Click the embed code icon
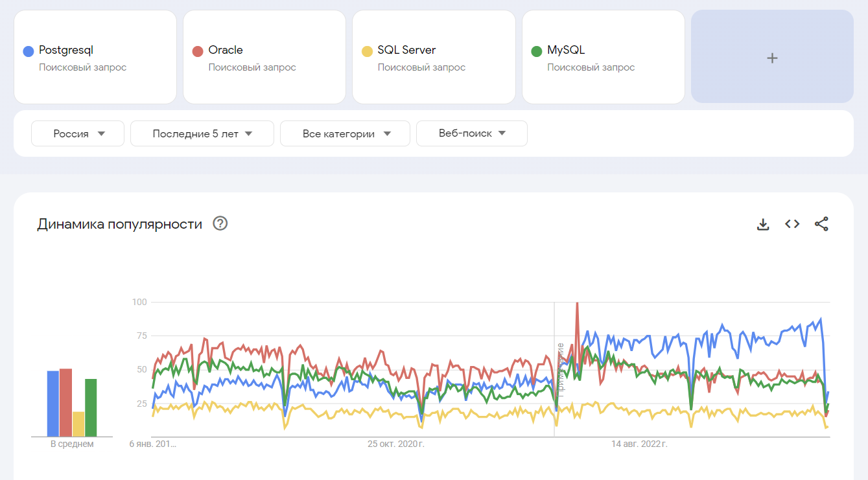This screenshot has width=868, height=480. tap(792, 224)
